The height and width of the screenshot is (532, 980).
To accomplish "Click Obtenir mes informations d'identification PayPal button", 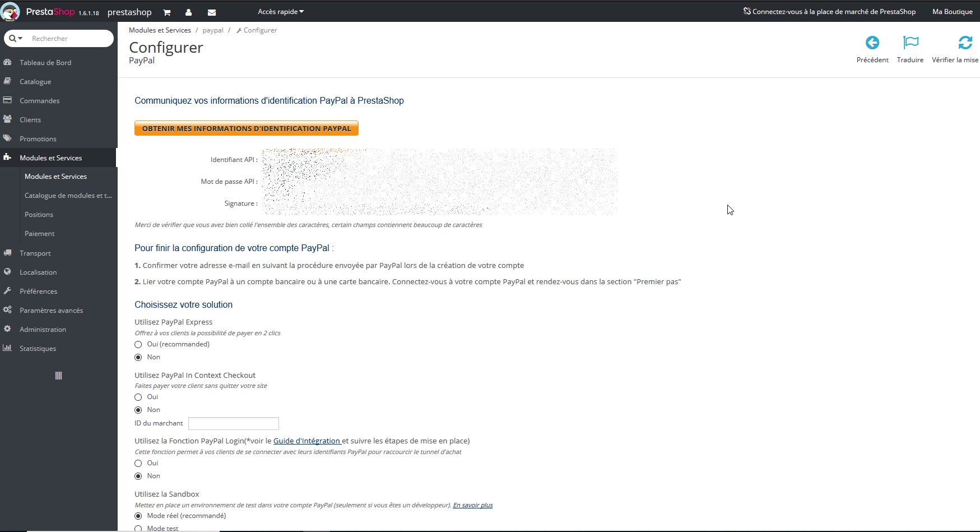I will (247, 128).
